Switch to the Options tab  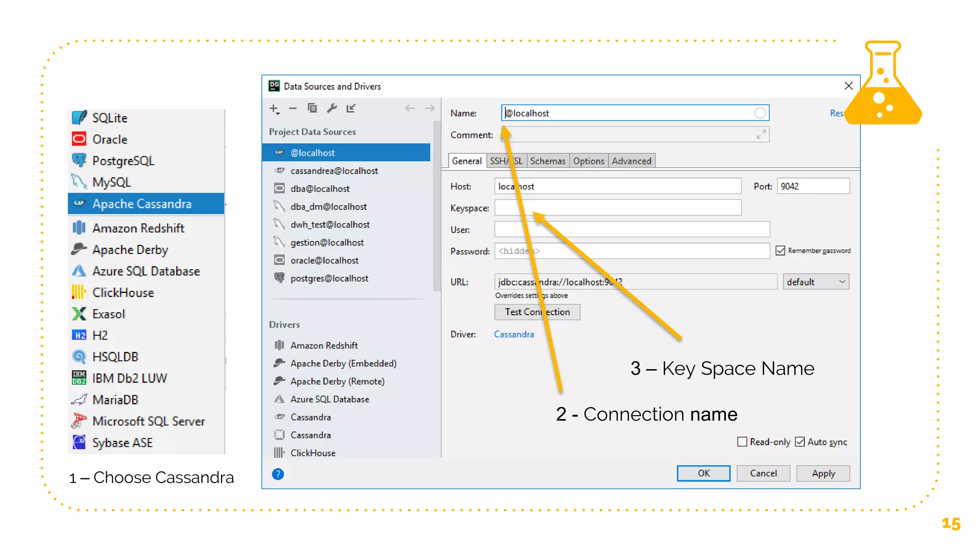tap(589, 161)
